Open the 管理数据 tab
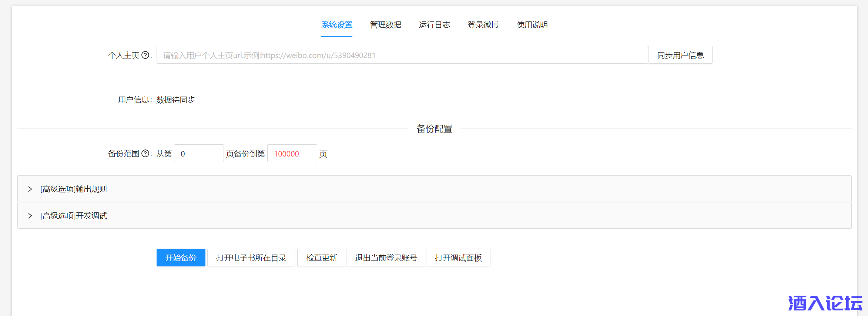 point(385,25)
